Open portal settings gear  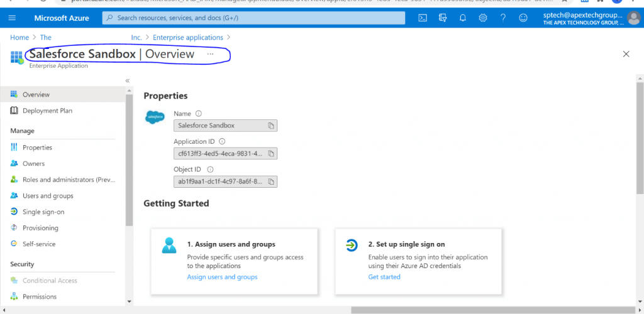(x=483, y=18)
